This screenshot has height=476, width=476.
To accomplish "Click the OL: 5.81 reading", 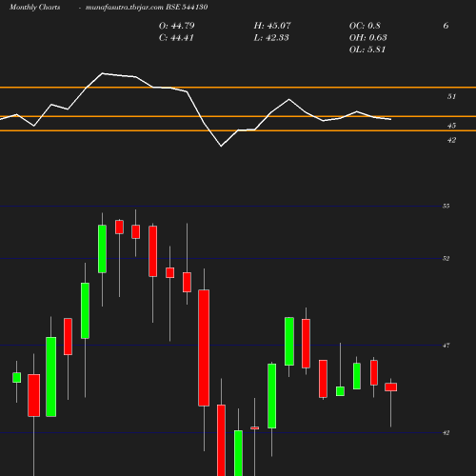I will pos(367,50).
